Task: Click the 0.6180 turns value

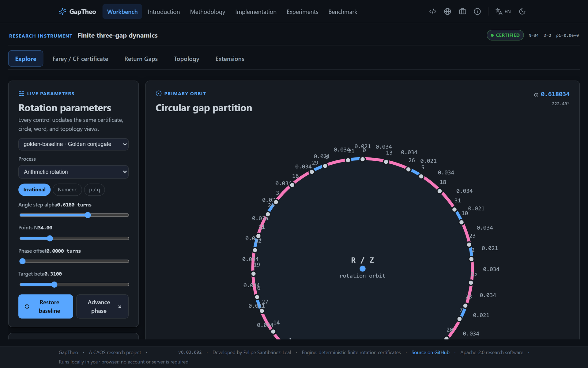Action: coord(74,205)
